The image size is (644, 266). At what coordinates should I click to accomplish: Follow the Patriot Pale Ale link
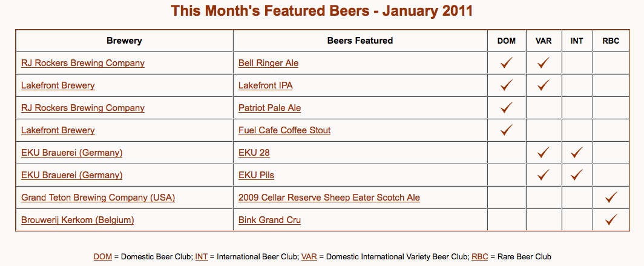tap(269, 108)
